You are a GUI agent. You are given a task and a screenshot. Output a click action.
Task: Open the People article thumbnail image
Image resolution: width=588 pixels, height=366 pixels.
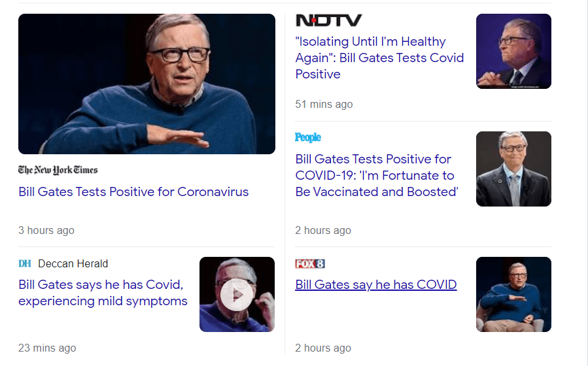(x=513, y=169)
